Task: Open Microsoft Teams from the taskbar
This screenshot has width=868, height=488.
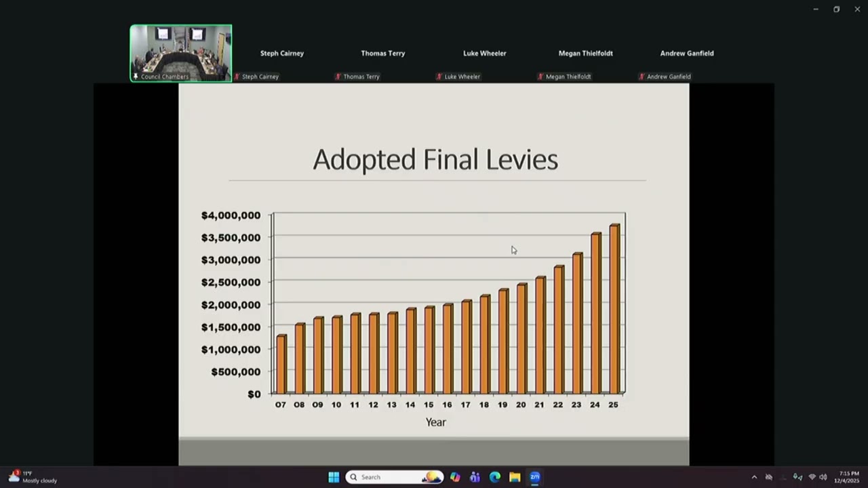Action: 475,477
